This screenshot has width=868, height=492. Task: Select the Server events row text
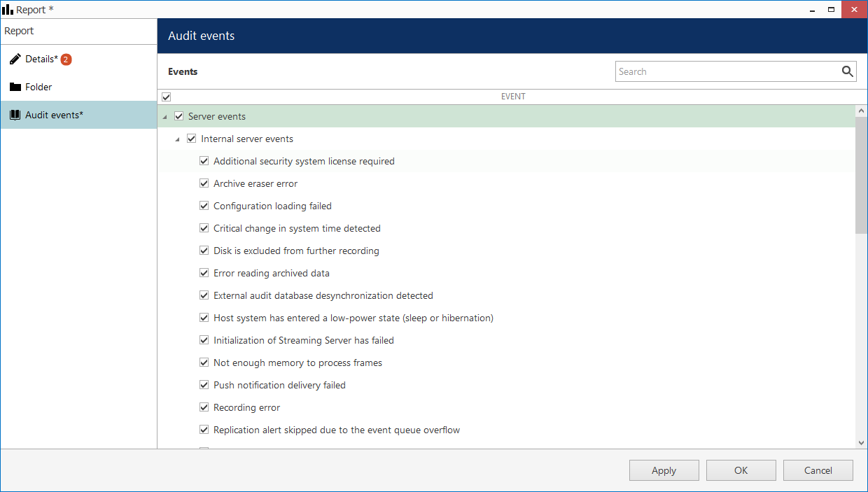click(217, 116)
